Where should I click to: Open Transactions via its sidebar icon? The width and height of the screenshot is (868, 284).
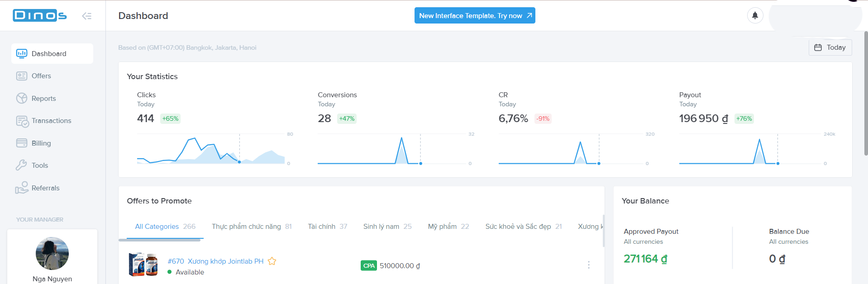point(22,121)
